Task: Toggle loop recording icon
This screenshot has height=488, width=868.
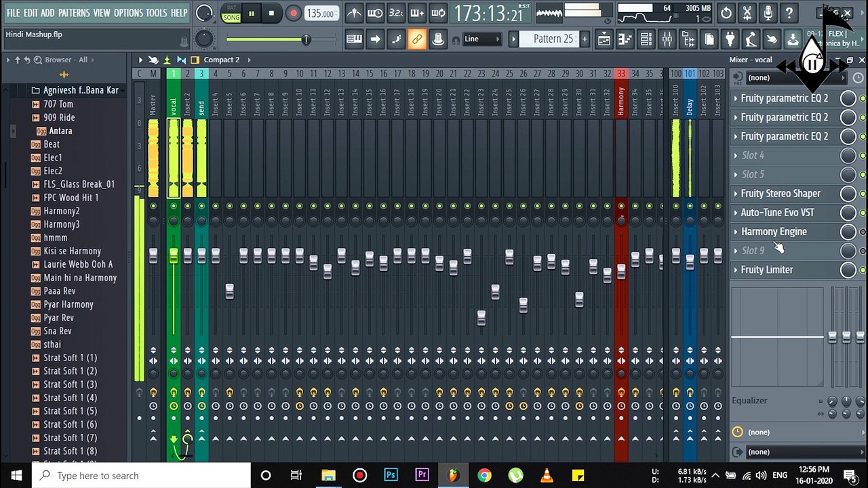Action: [x=438, y=13]
